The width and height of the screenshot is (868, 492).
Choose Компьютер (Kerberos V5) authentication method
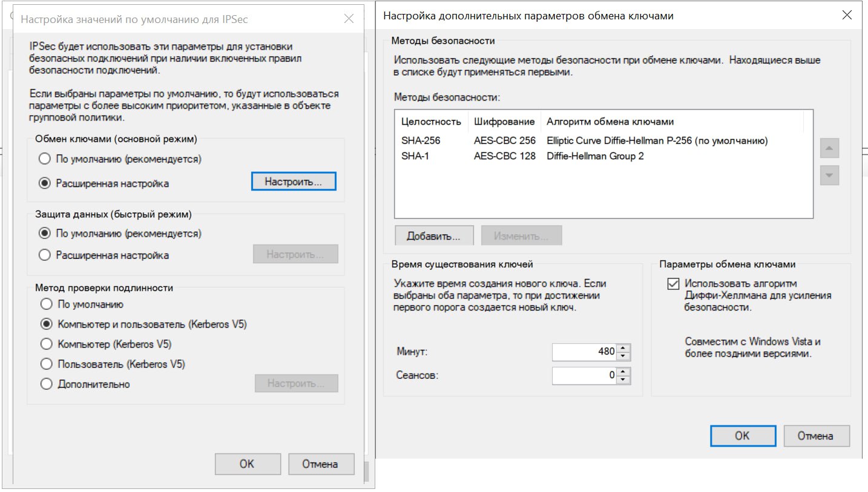[46, 344]
